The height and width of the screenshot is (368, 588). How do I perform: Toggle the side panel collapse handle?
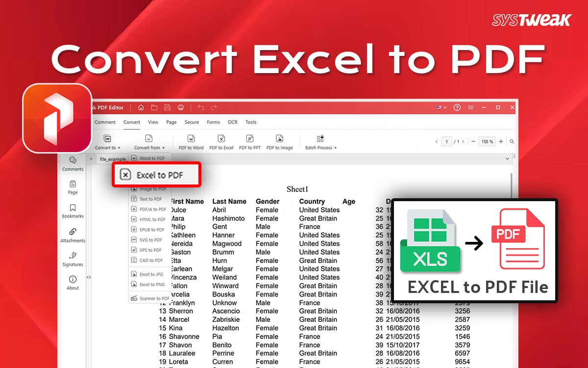pyautogui.click(x=89, y=277)
